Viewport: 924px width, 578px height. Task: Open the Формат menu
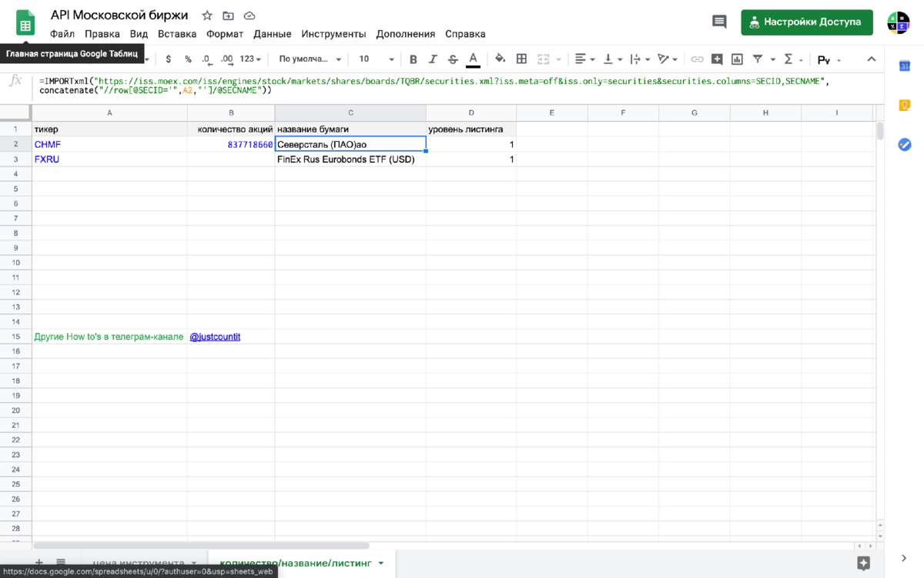(225, 34)
